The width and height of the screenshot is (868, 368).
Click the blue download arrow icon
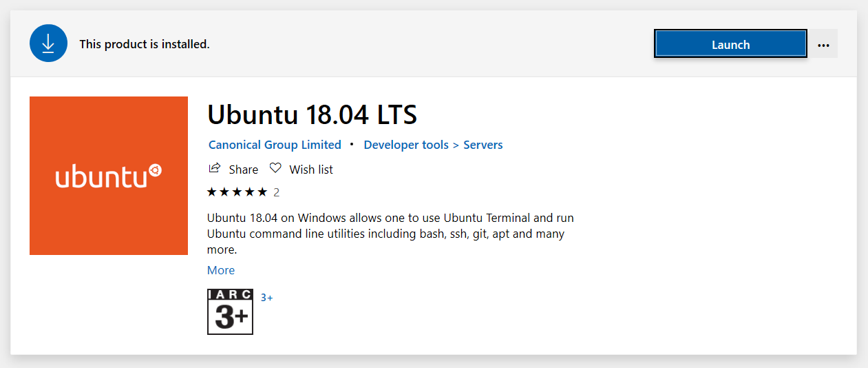tap(48, 43)
